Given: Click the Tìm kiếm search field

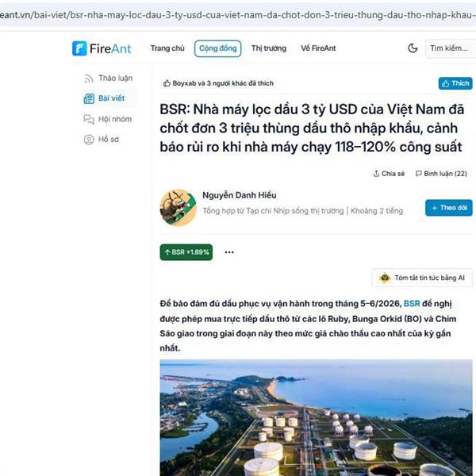Looking at the screenshot, I should 450,48.
